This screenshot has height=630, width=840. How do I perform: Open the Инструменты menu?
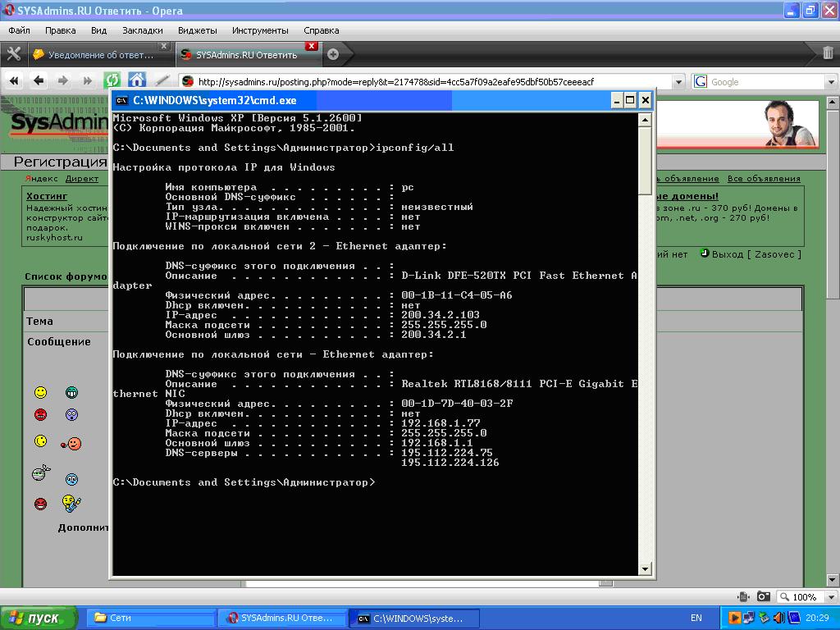tap(260, 30)
